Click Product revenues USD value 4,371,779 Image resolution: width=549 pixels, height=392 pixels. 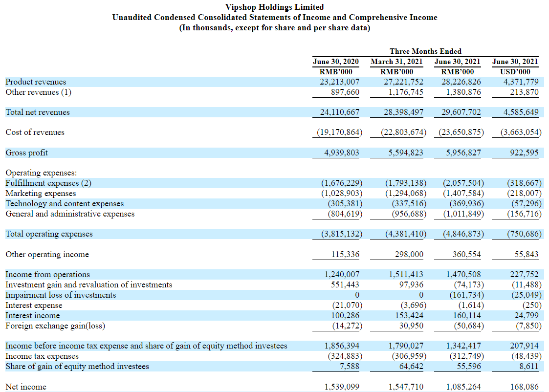point(521,82)
